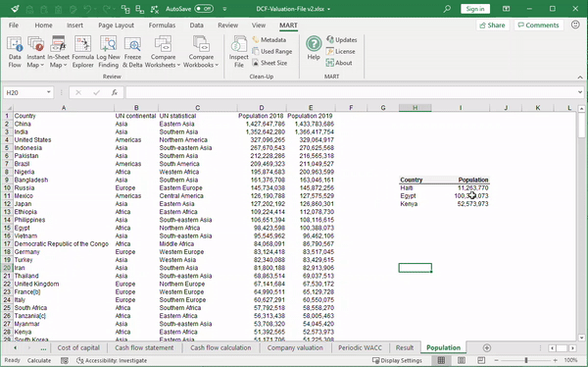The height and width of the screenshot is (367, 588).
Task: Click Used Range clean-up option
Action: 272,51
